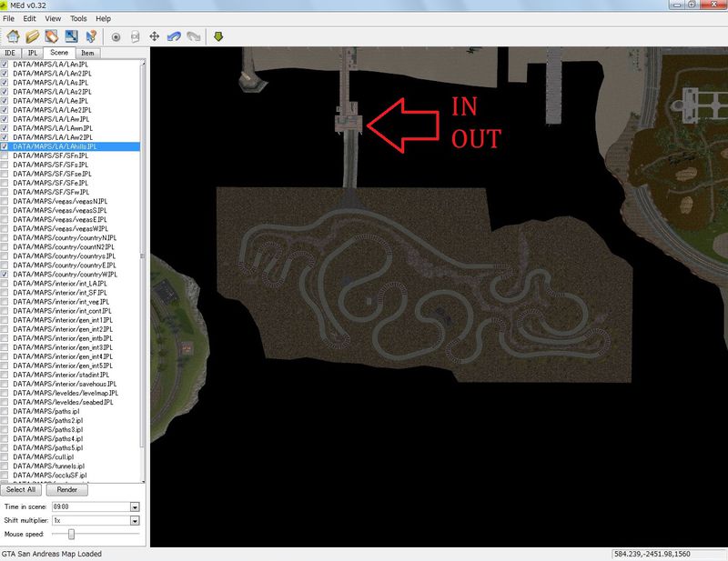Click the round target dot toolbar icon
The width and height of the screenshot is (728, 561).
coord(116,36)
